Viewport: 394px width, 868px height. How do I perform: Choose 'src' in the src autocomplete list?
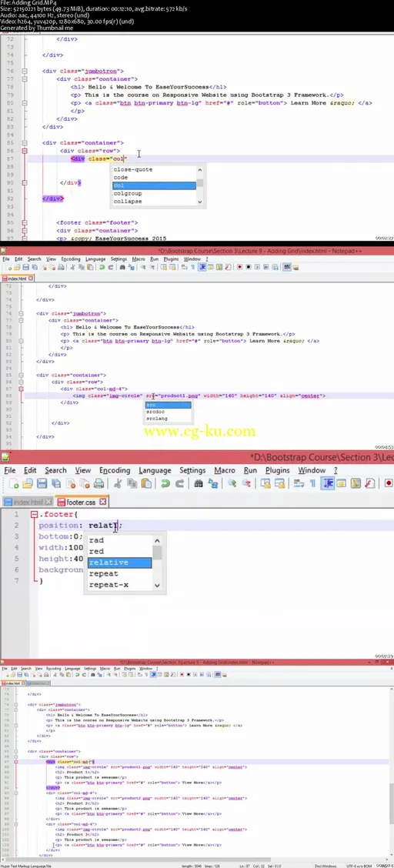tap(169, 406)
